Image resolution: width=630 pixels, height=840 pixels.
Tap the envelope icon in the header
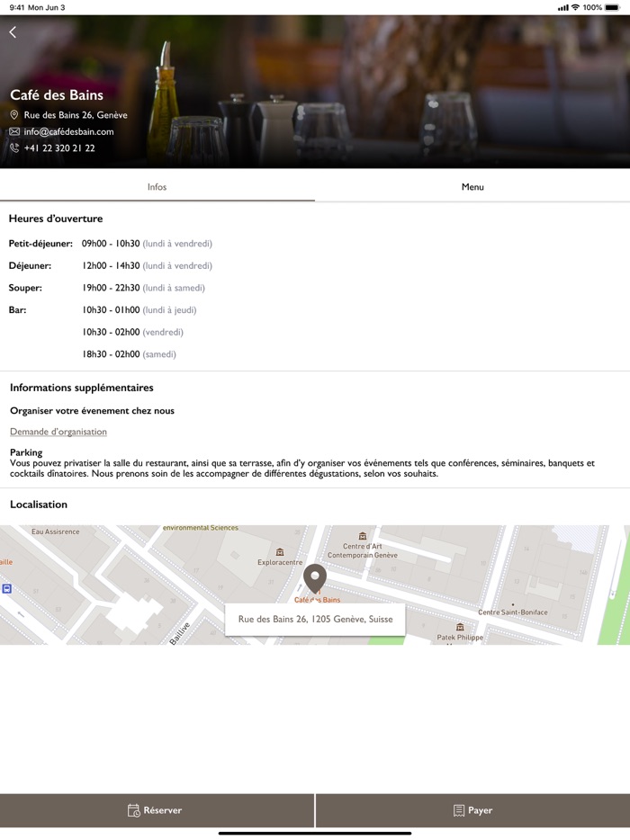(x=14, y=131)
